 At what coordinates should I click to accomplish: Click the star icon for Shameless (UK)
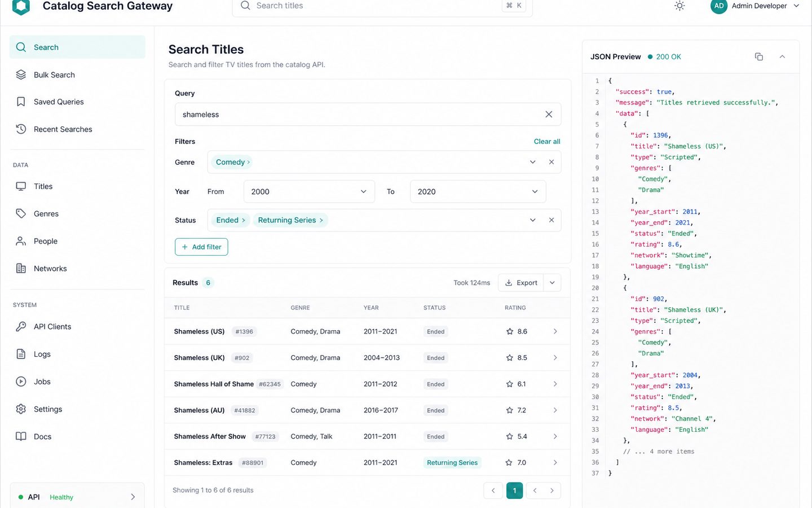click(510, 358)
